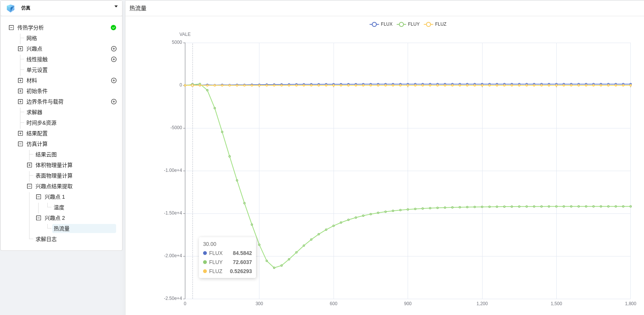The image size is (644, 315).
Task: Add a new 兴趣点 with plus icon
Action: [114, 49]
